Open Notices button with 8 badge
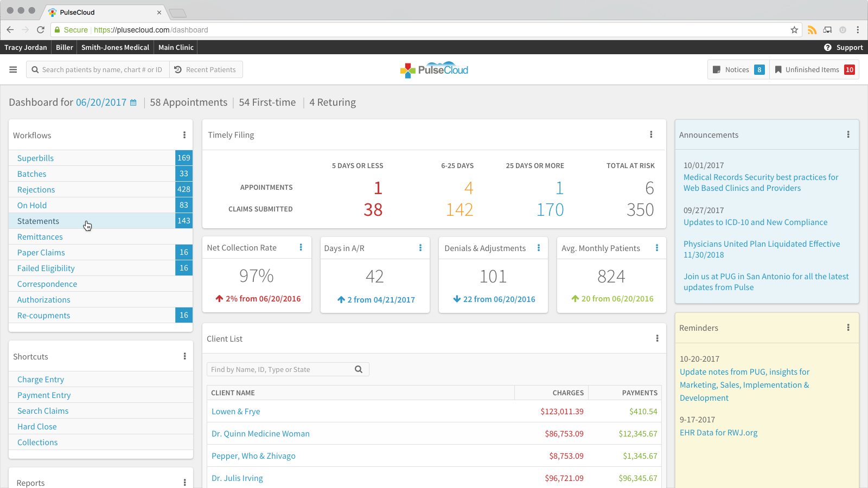868x488 pixels. tap(738, 69)
